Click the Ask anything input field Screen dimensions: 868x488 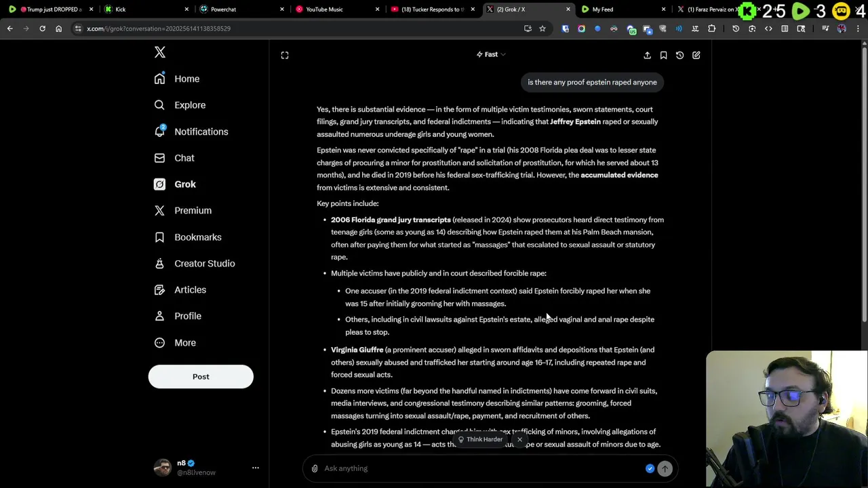coord(481,468)
